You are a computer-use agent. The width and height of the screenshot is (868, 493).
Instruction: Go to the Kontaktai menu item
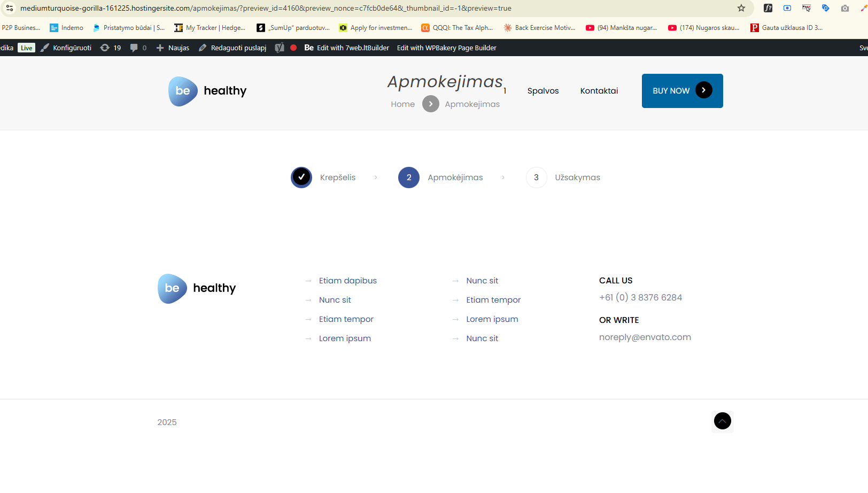(599, 91)
